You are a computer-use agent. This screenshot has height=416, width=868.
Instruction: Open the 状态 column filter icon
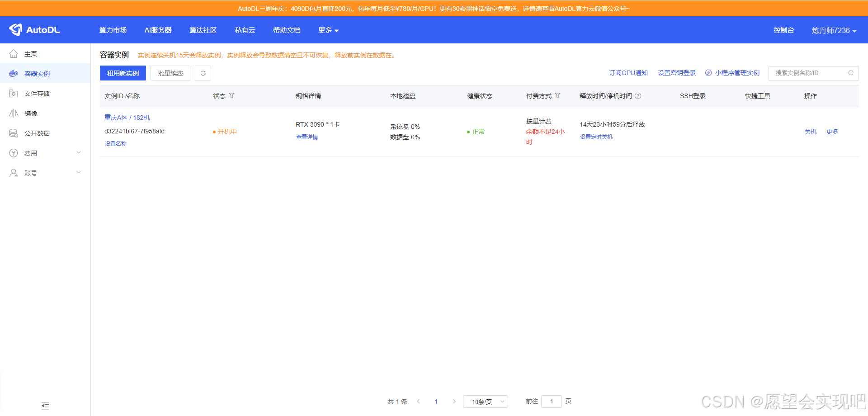click(x=232, y=96)
